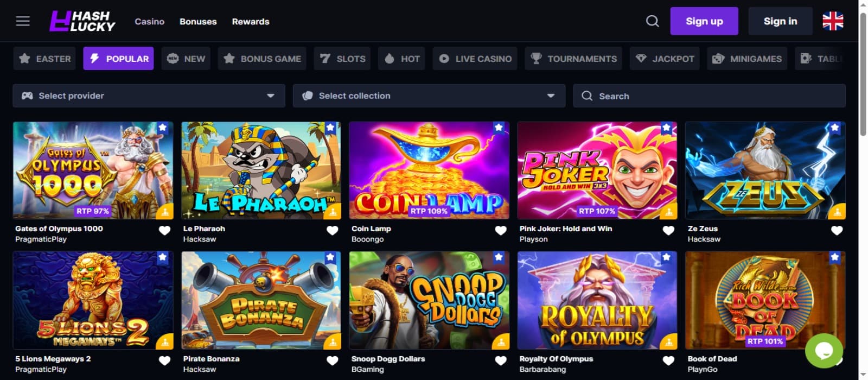Favorite 5 Lions Megaways 2 heart
The image size is (868, 380).
click(164, 361)
